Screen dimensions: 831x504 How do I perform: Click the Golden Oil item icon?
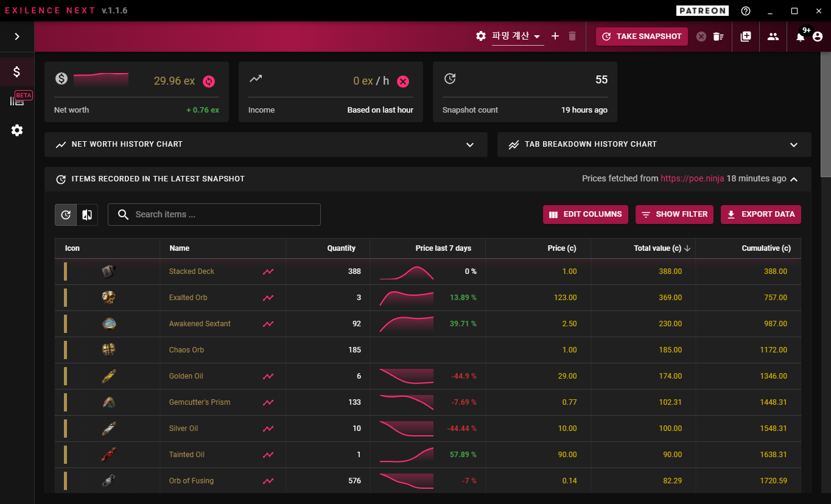[108, 376]
